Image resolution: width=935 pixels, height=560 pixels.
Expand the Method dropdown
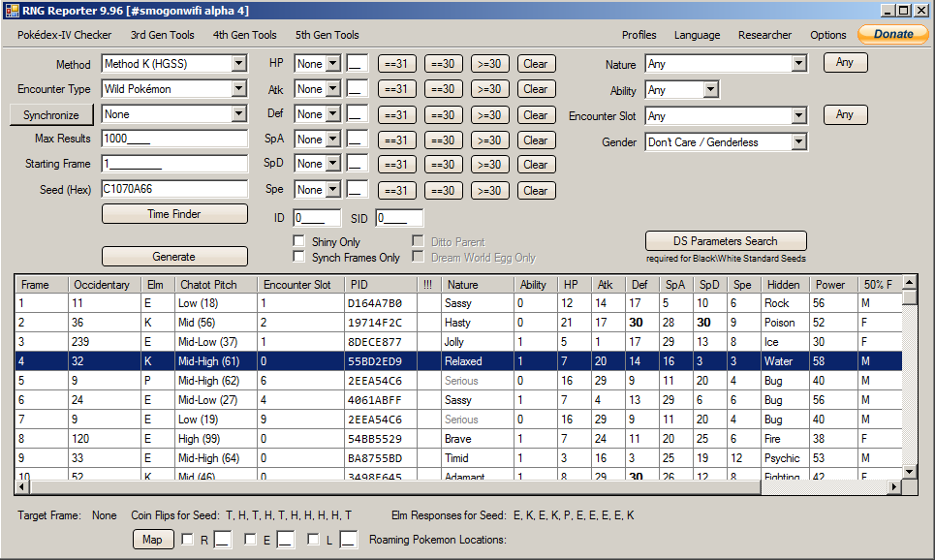(239, 63)
